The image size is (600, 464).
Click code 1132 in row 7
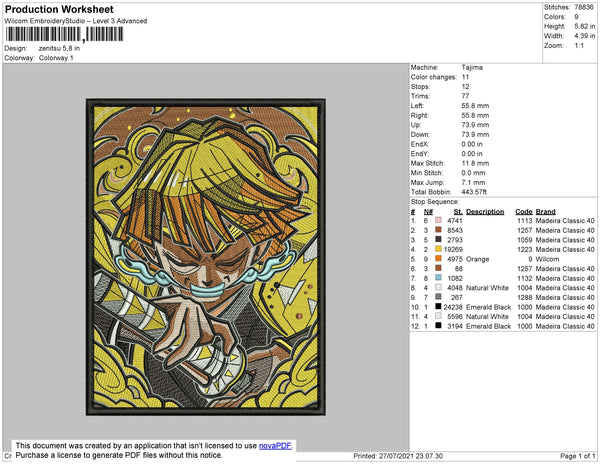(x=525, y=278)
